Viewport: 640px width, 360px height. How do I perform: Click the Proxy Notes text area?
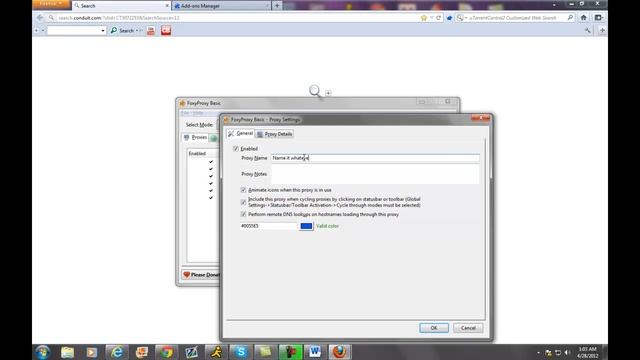click(x=375, y=174)
